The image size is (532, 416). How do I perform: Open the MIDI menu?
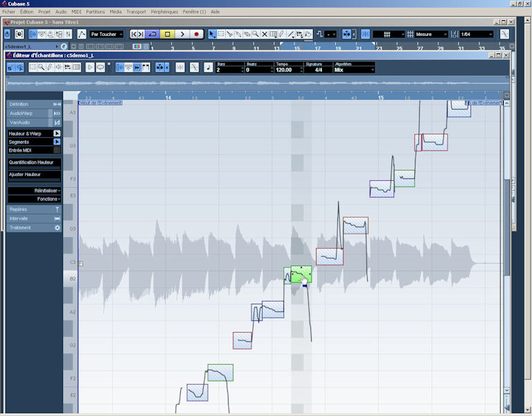point(76,12)
